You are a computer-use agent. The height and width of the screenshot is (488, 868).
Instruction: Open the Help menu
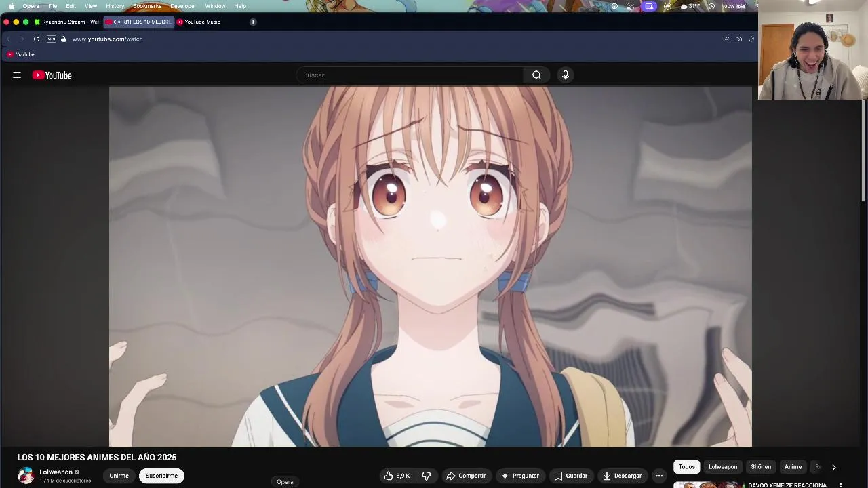point(240,6)
